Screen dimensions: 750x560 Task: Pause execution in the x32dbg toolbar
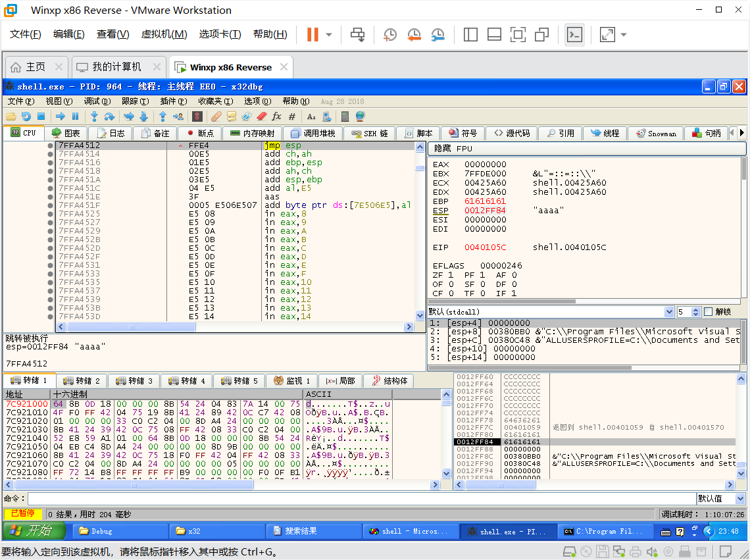tap(75, 116)
